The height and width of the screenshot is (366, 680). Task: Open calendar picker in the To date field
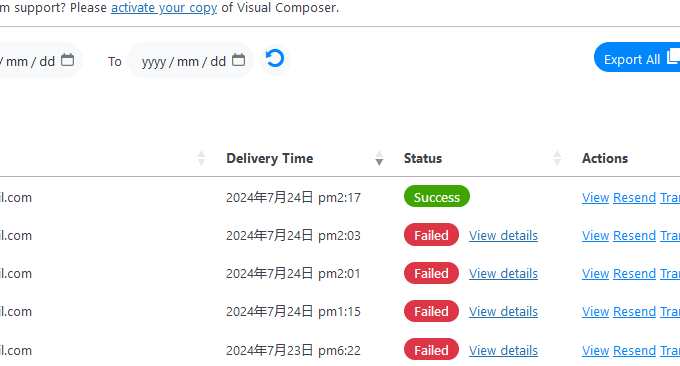[x=239, y=60]
